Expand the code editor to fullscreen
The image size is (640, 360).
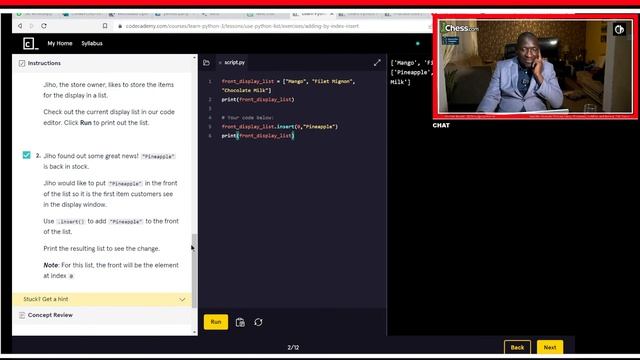click(377, 62)
